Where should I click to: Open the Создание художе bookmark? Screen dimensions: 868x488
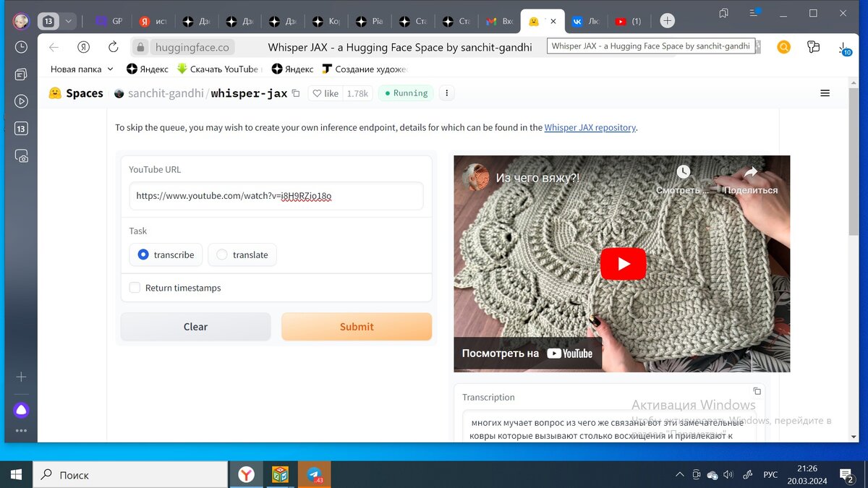(365, 69)
